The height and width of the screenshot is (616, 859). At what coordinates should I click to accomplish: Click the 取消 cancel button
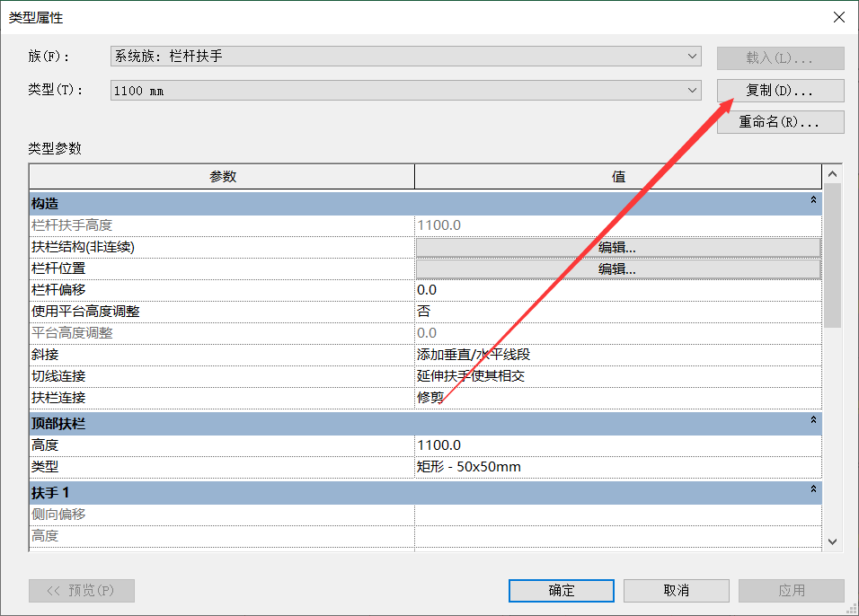point(676,590)
